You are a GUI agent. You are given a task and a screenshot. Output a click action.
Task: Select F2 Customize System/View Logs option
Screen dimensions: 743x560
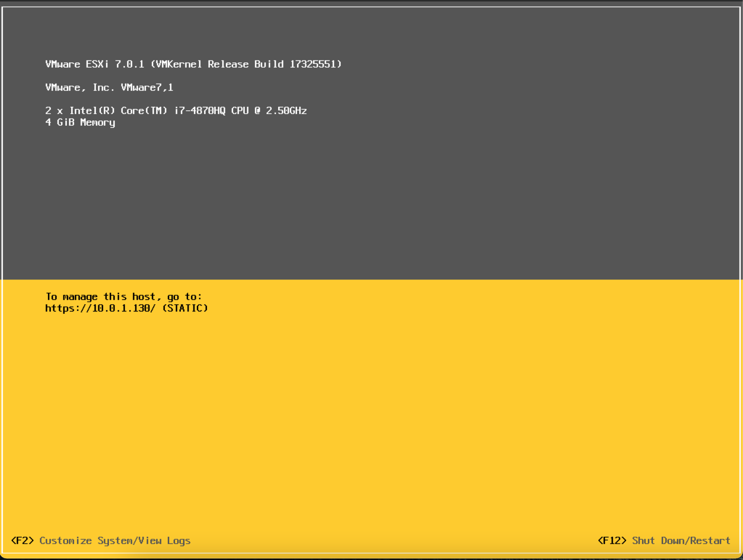tap(101, 541)
